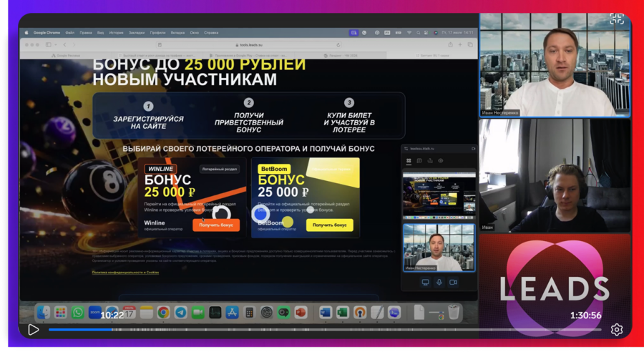644x352 pixels.
Task: Click the yellow BetBoom 'Получить бонус' button
Action: pos(329,225)
